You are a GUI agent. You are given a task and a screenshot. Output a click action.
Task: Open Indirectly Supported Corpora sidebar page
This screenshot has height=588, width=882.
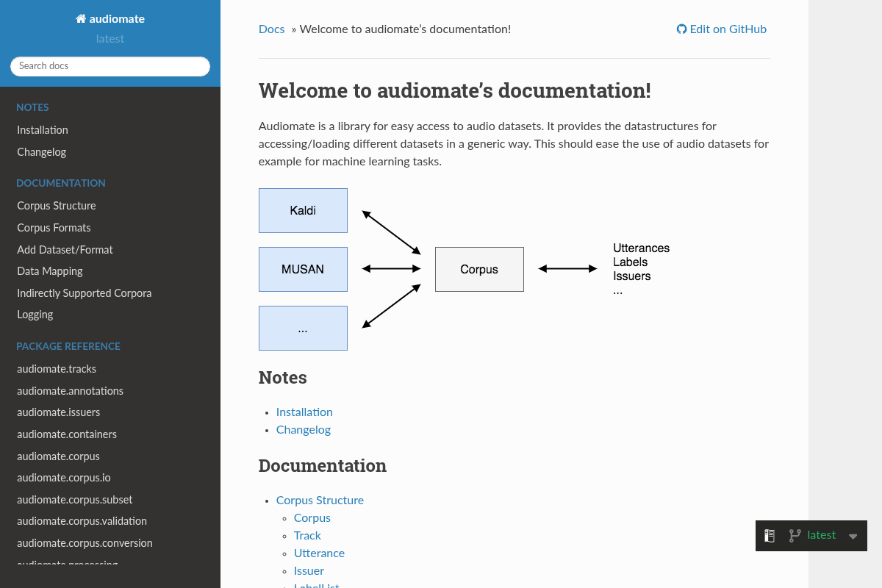coord(84,293)
